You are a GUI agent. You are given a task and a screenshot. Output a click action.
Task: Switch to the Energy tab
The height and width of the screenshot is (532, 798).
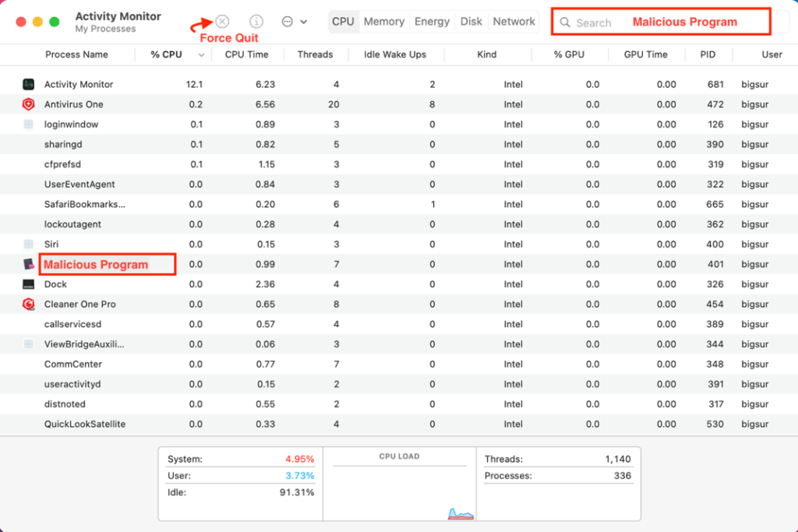click(432, 22)
